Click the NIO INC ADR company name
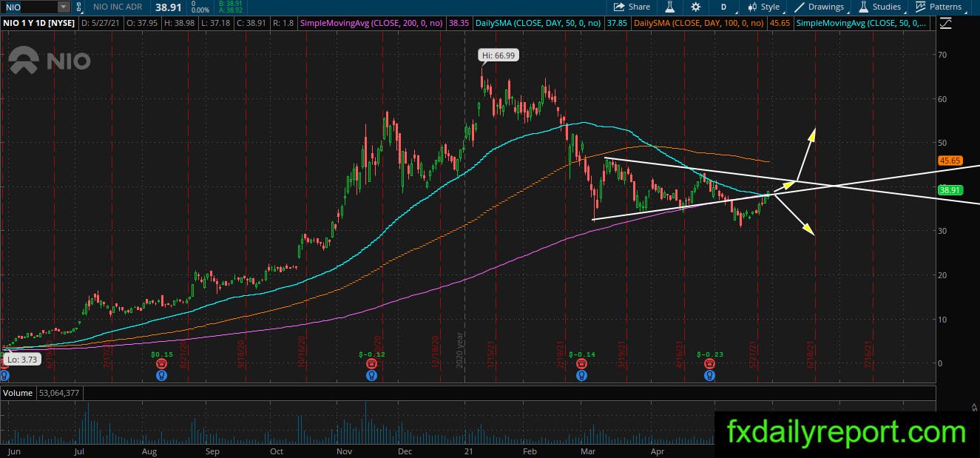The image size is (980, 458). (x=116, y=7)
